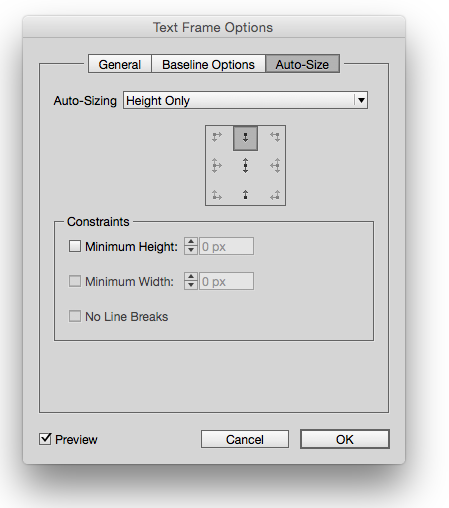
Task: Select middle-left reference point in auto-size grid
Action: [217, 166]
